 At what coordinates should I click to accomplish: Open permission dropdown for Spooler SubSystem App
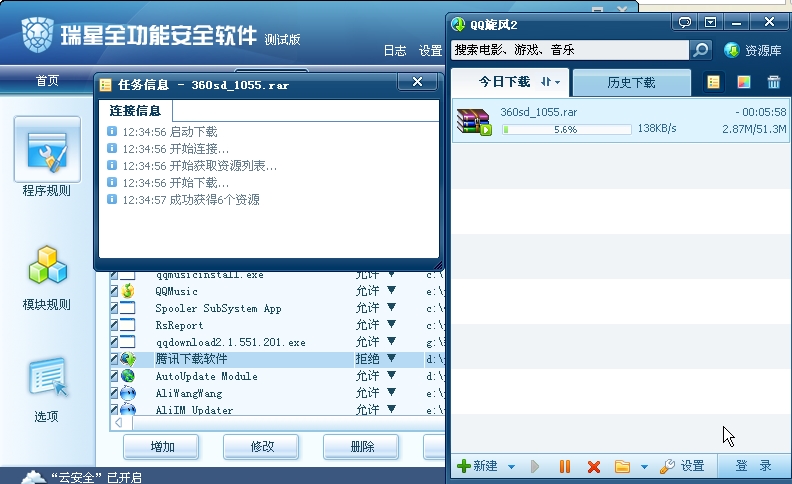pyautogui.click(x=391, y=307)
